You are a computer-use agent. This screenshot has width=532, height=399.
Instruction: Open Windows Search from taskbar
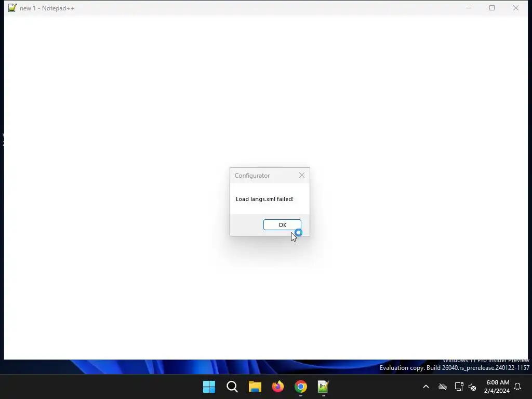232,387
